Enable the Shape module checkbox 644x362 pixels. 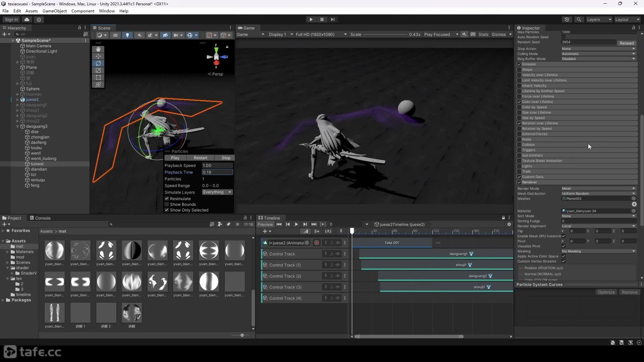tap(519, 70)
